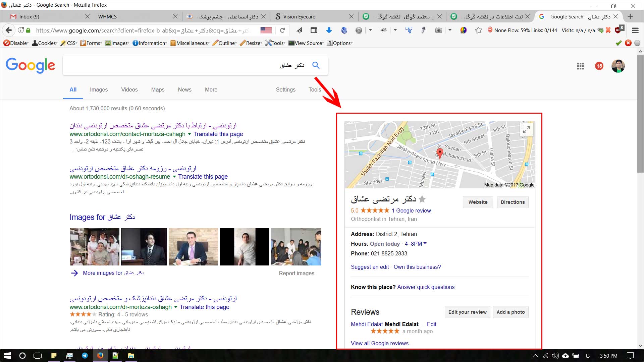The width and height of the screenshot is (644, 362).
Task: Open the notifications badge showing 15
Action: click(x=599, y=66)
